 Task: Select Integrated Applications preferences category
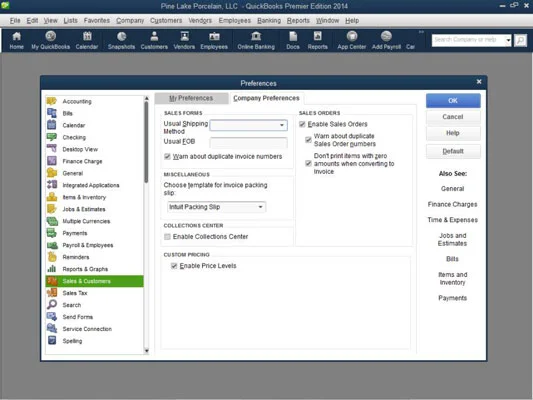94,185
